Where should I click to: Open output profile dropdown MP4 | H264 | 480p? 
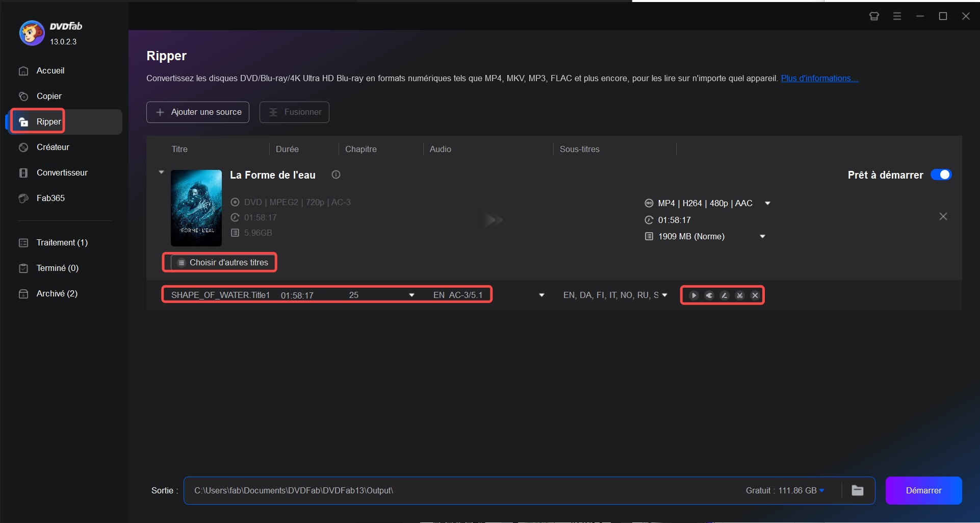tap(767, 203)
